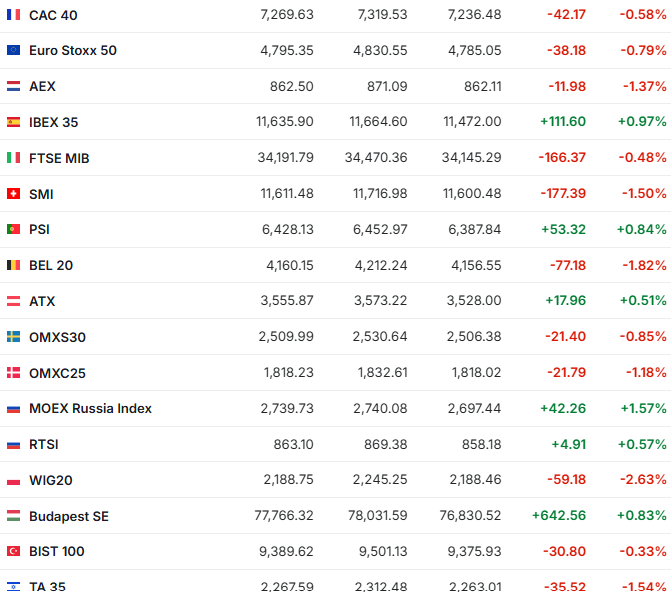Click the Spain flag icon beside IBEX 35
The height and width of the screenshot is (592, 671).
pos(13,122)
